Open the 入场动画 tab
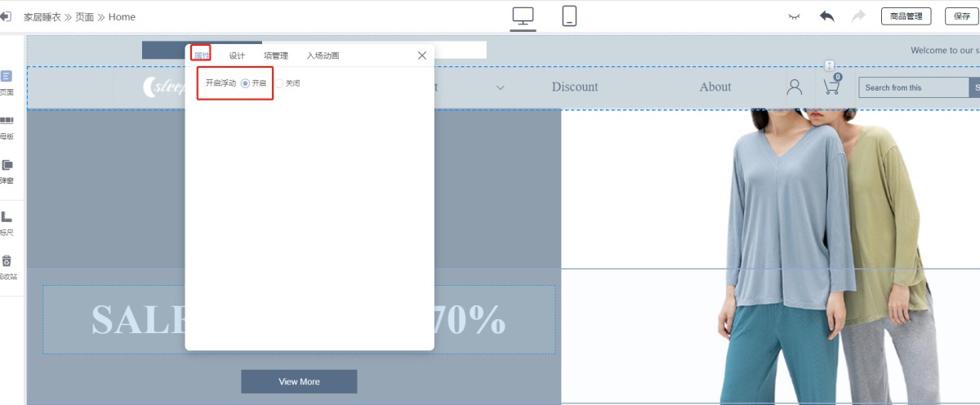This screenshot has height=405, width=980. pos(323,56)
